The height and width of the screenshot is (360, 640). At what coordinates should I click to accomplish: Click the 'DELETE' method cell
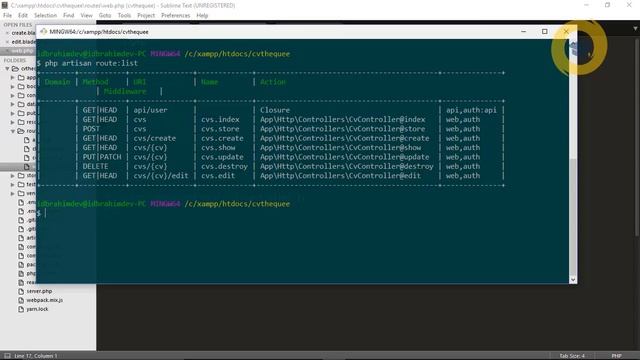tap(96, 167)
